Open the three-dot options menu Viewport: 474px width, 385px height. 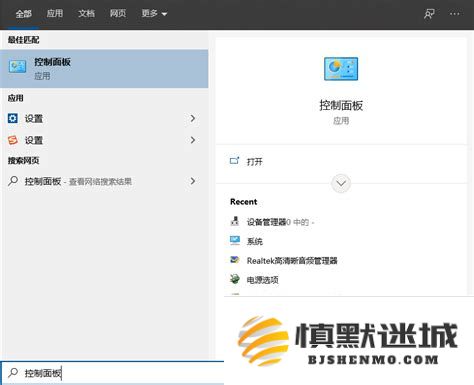click(455, 14)
